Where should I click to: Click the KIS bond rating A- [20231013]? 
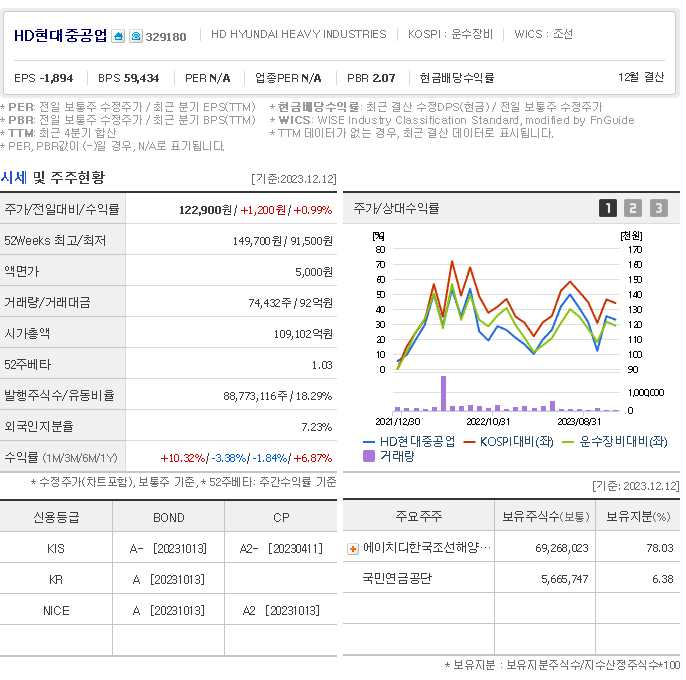168,549
